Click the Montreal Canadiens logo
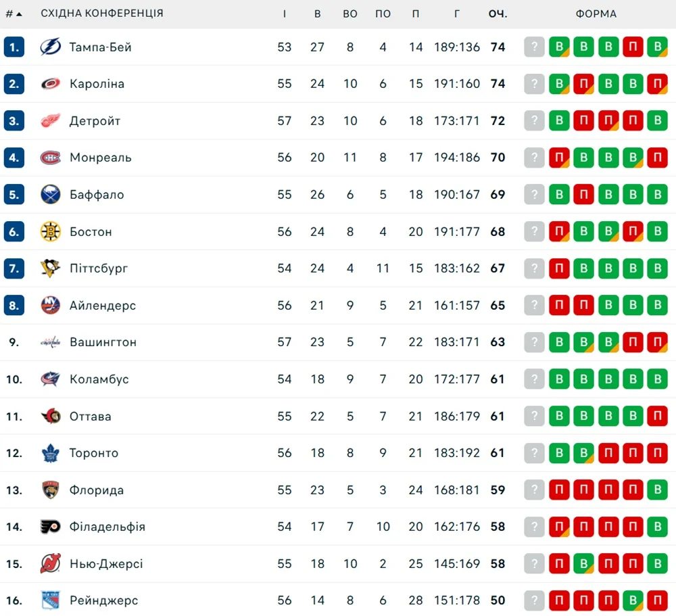 pyautogui.click(x=51, y=158)
